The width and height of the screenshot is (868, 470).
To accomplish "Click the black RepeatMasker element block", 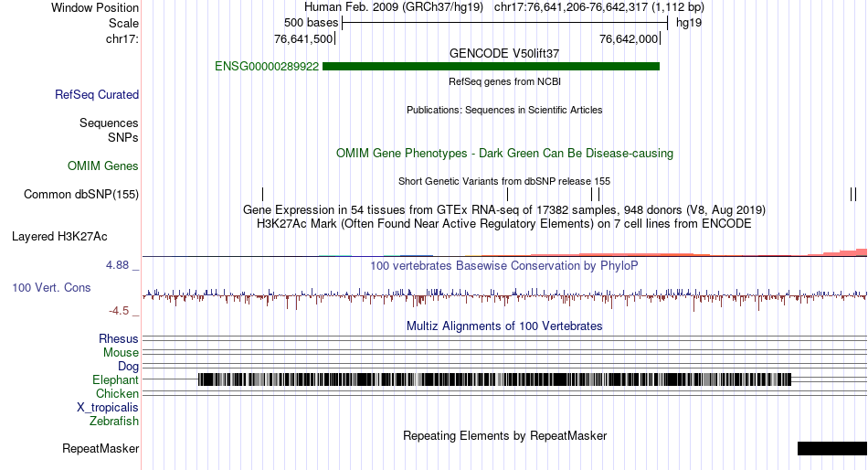I will tap(832, 448).
